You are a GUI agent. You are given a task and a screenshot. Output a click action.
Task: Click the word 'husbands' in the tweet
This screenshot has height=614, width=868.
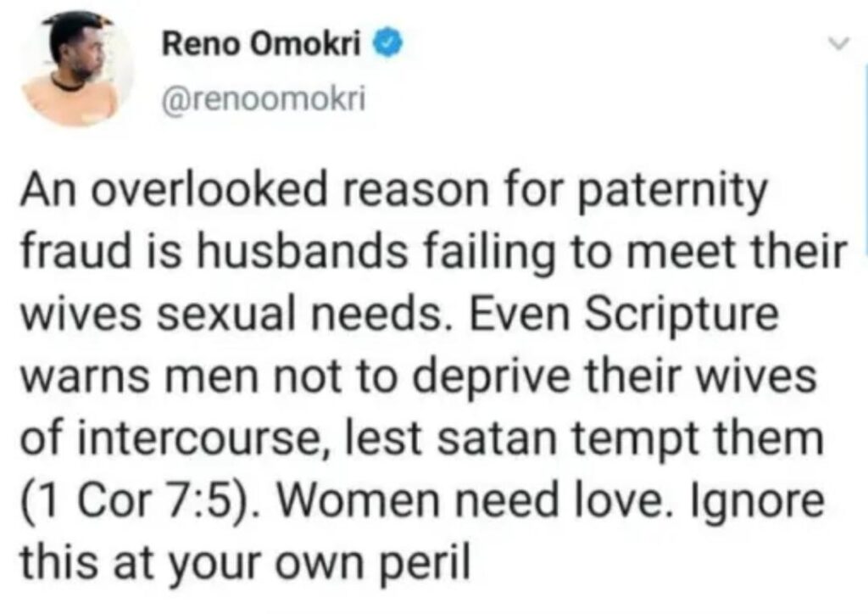pos(302,251)
